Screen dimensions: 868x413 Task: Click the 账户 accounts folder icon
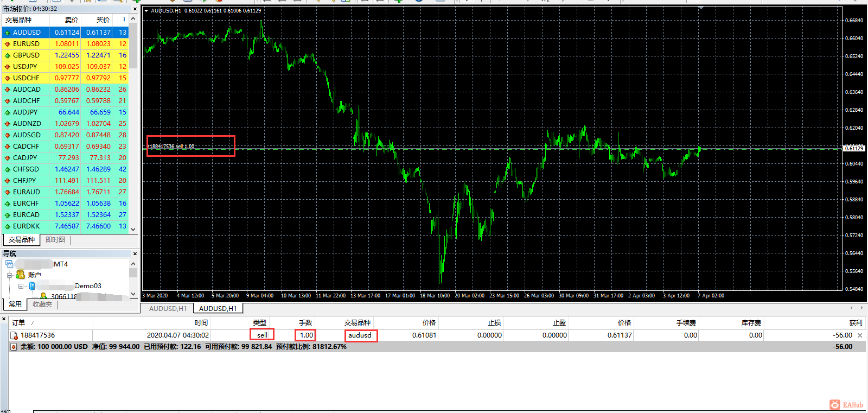pos(21,275)
